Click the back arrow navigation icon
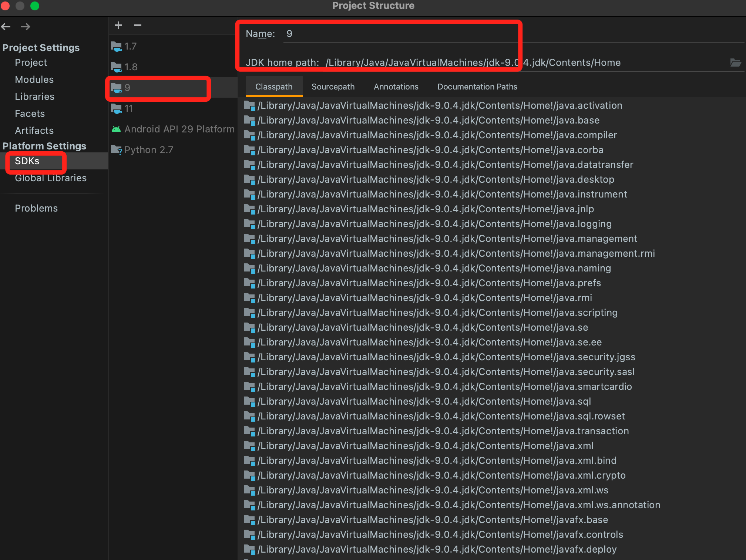 6,27
